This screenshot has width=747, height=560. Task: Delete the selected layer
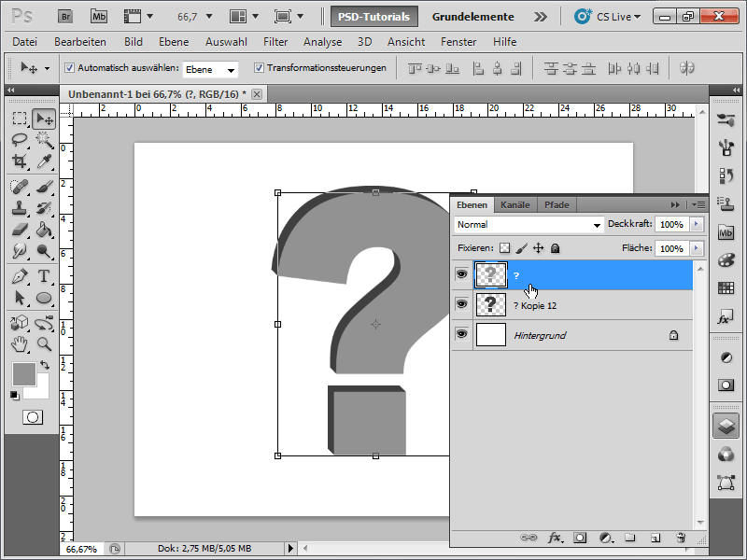(x=681, y=539)
